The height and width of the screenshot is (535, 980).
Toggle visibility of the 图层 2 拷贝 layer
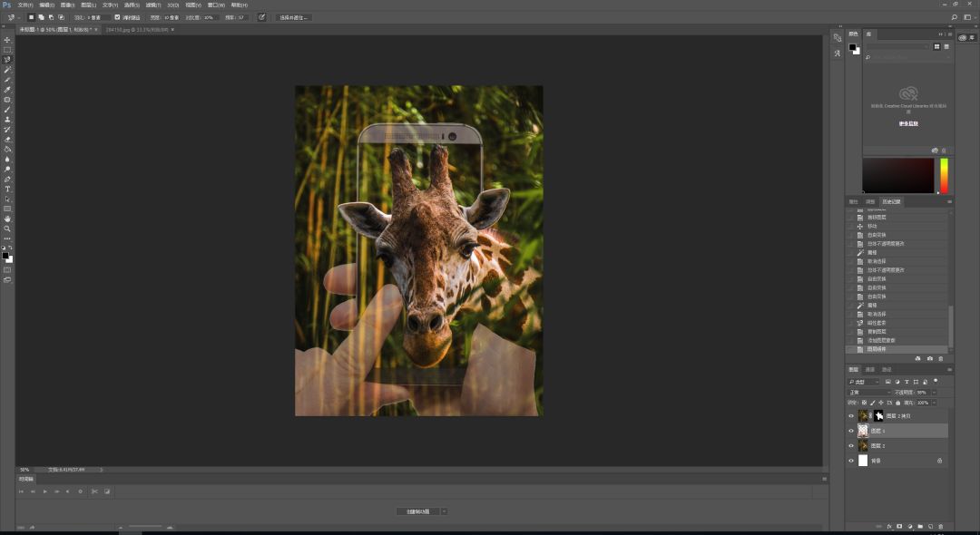tap(851, 415)
